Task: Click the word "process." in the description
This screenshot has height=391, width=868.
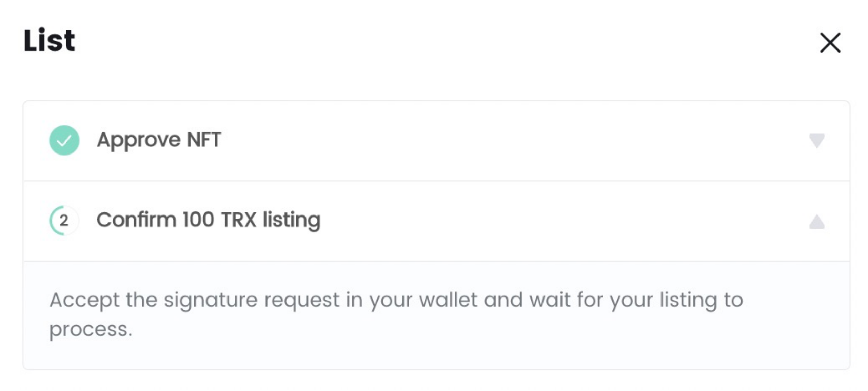Action: coord(91,330)
